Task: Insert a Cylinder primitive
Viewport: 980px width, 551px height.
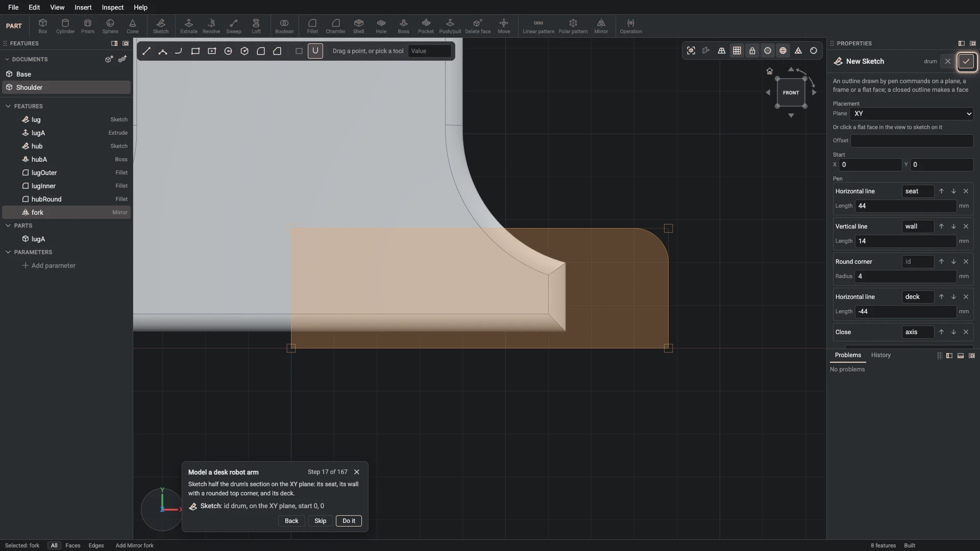Action: click(65, 26)
